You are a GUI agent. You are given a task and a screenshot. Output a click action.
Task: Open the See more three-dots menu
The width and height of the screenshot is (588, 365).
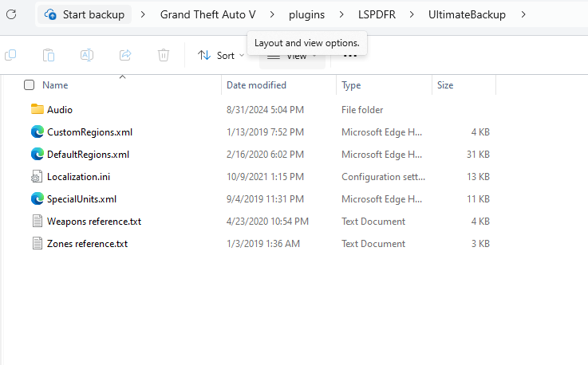[x=349, y=56]
